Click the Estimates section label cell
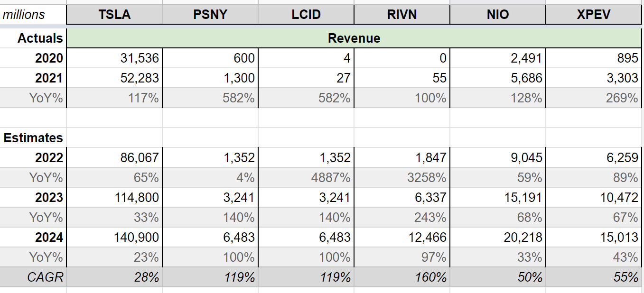This screenshot has width=644, height=293. tap(33, 137)
